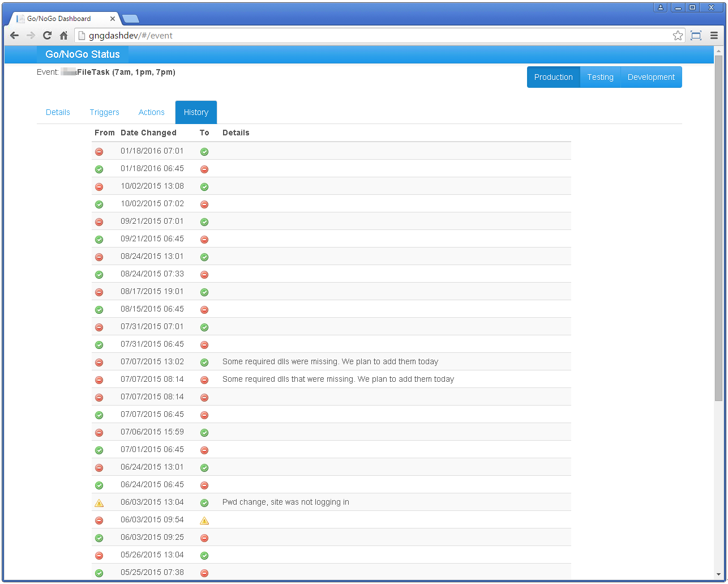Click red no-go icon in 01/18/2016 06:45 To column
The height and width of the screenshot is (584, 728).
[x=204, y=169]
